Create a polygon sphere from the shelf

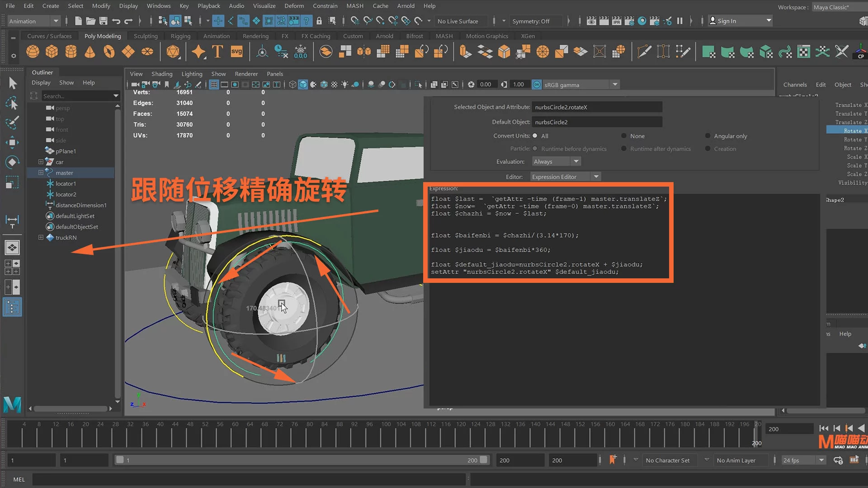click(x=33, y=52)
